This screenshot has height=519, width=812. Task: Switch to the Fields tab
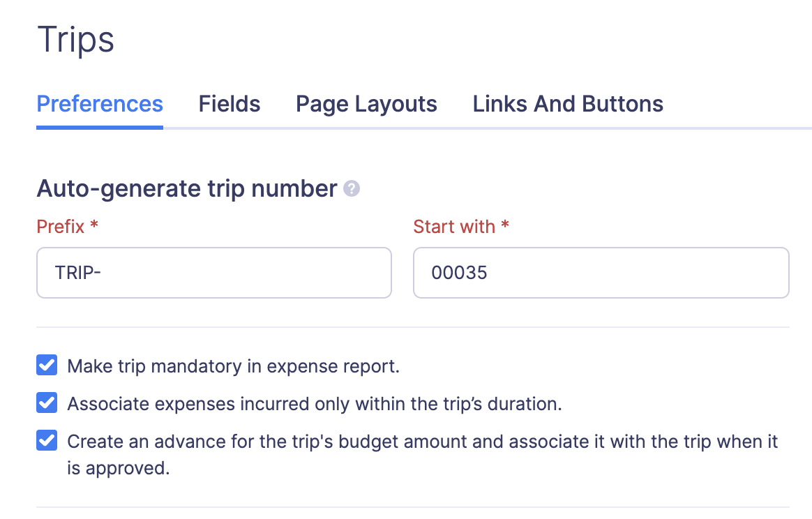pos(230,105)
